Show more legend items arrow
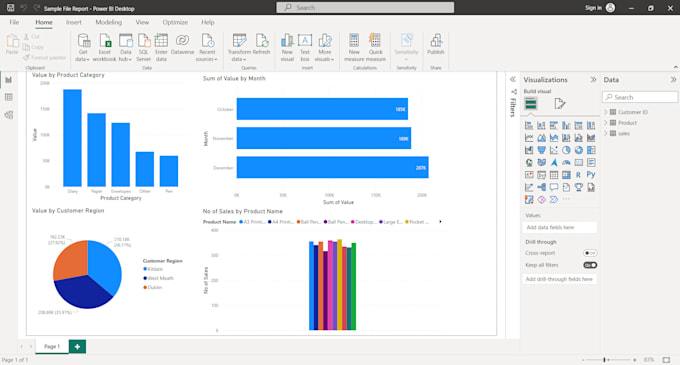The width and height of the screenshot is (680, 365). pos(440,222)
